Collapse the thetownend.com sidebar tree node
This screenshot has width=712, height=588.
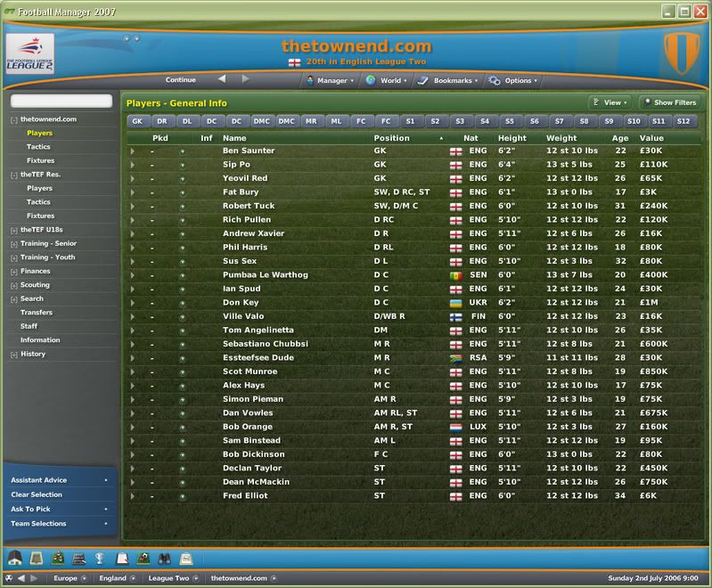pos(14,120)
